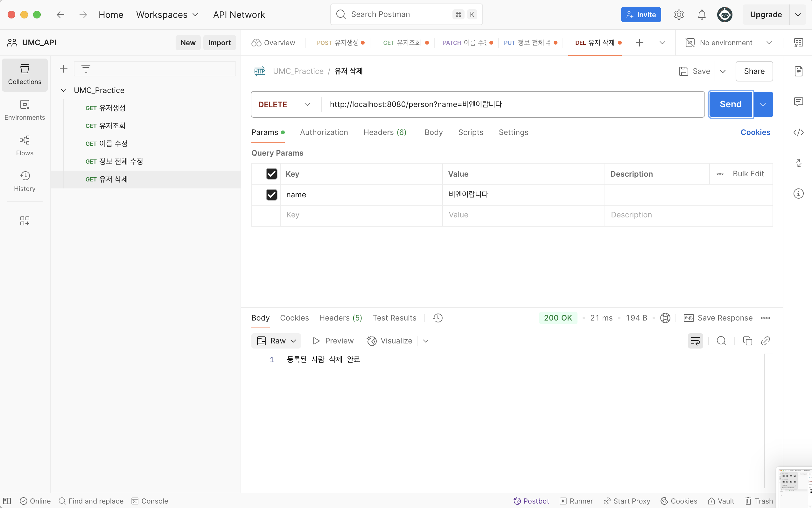This screenshot has width=812, height=508.
Task: Open the History sidebar panel
Action: point(24,181)
